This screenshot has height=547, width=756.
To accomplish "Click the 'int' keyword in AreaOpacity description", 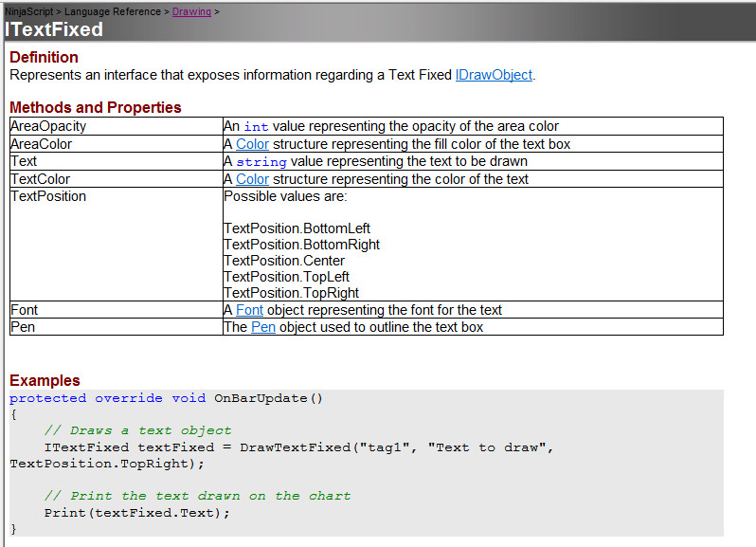I will click(256, 126).
